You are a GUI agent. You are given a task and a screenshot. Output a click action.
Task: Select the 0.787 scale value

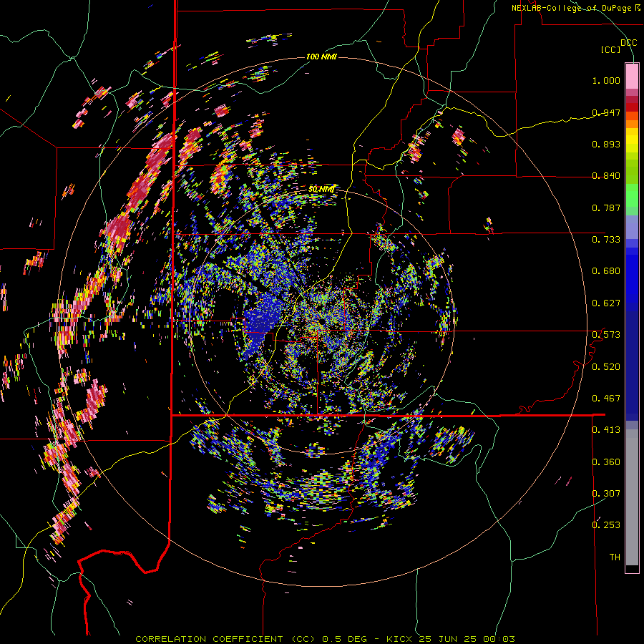(606, 208)
